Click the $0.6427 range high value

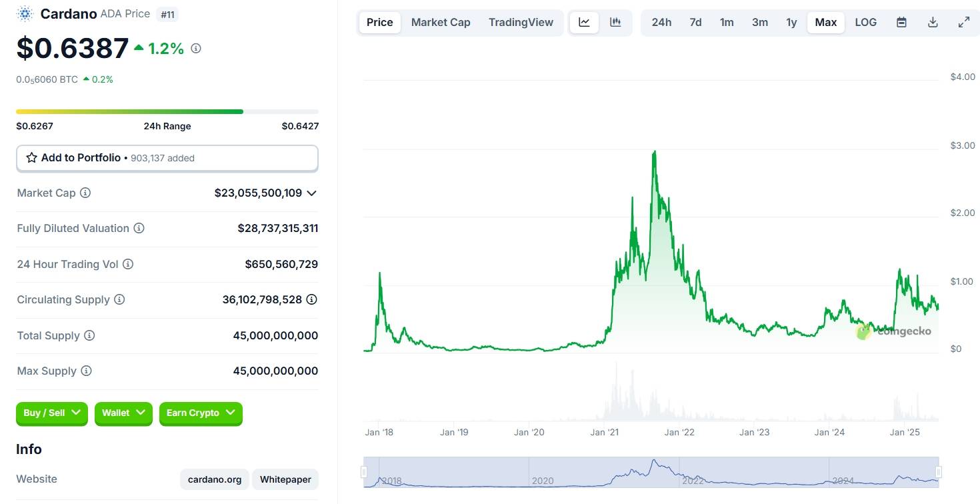click(300, 126)
